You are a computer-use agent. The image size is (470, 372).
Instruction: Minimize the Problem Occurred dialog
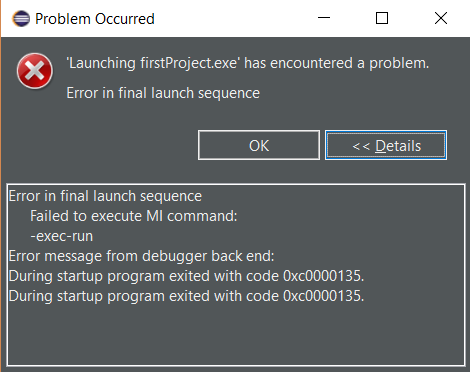[x=324, y=18]
